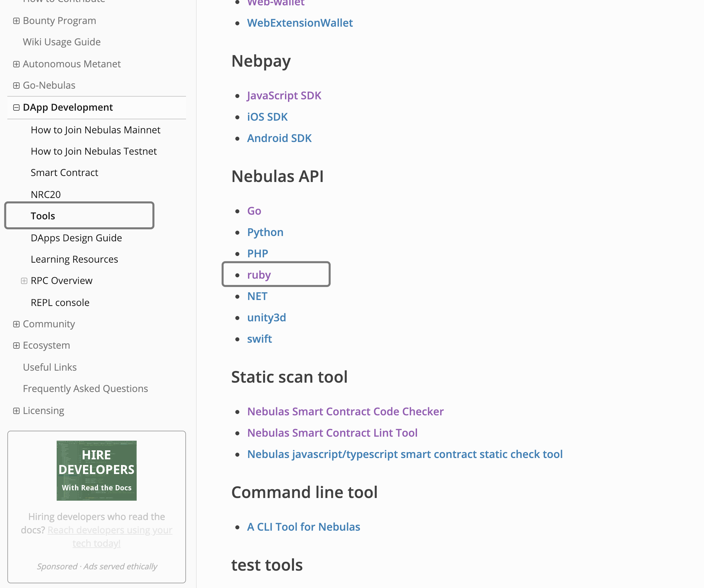Open the REPL console page
Viewport: 704px width, 588px height.
pyautogui.click(x=60, y=302)
